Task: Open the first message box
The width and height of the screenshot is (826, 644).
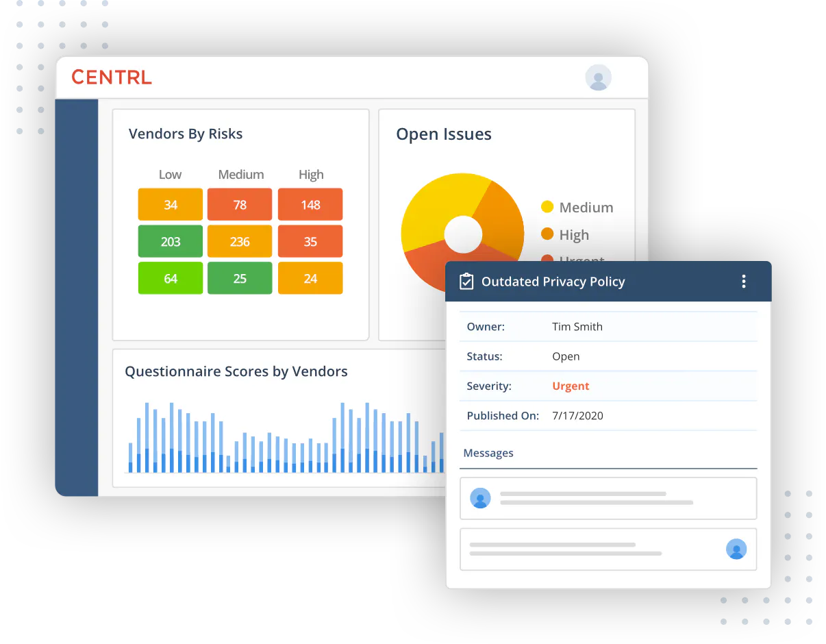Action: coord(608,498)
